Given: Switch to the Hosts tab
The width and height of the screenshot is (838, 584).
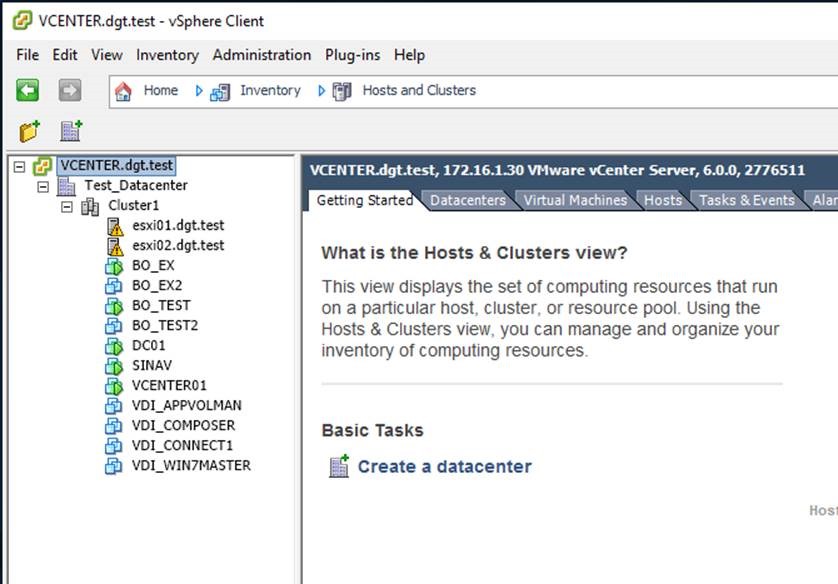Looking at the screenshot, I should tap(663, 200).
